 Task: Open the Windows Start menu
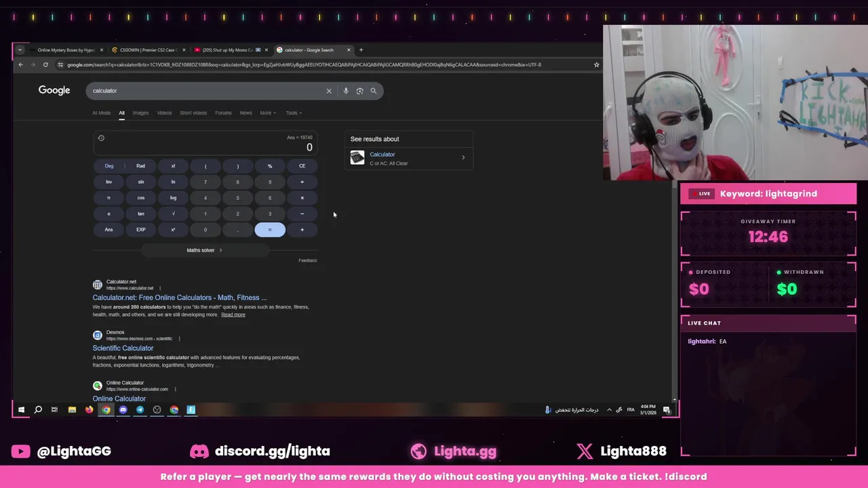point(21,409)
